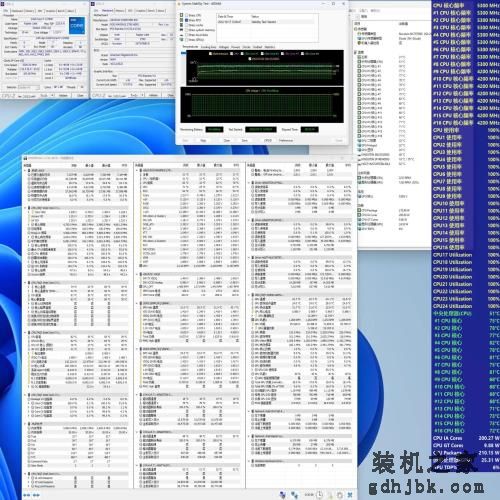
Task: Select '#1 CPU 核心频率' row in OSD panel
Action: [x=466, y=13]
